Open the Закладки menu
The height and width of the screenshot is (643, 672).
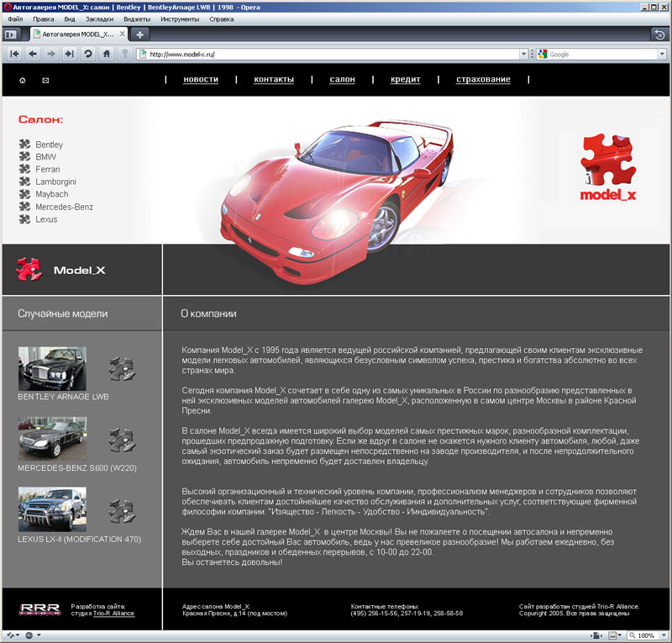(99, 19)
